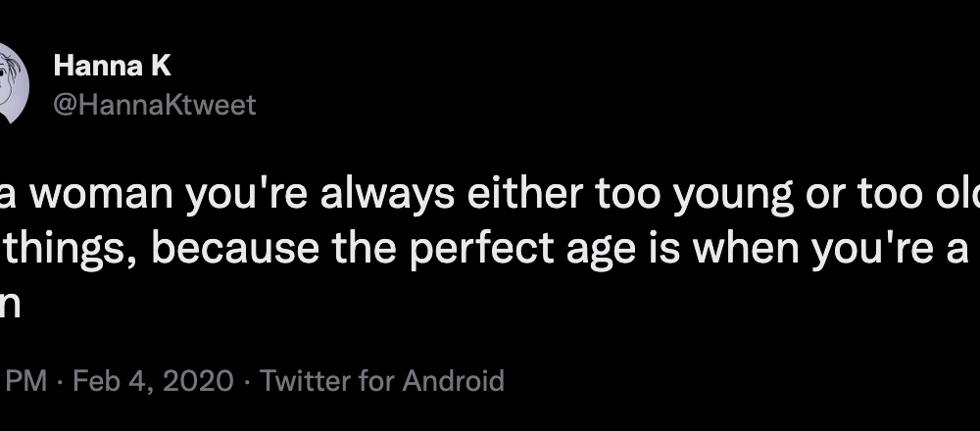
Task: Click the lone letter "n" on the third line
Action: pos(10,306)
